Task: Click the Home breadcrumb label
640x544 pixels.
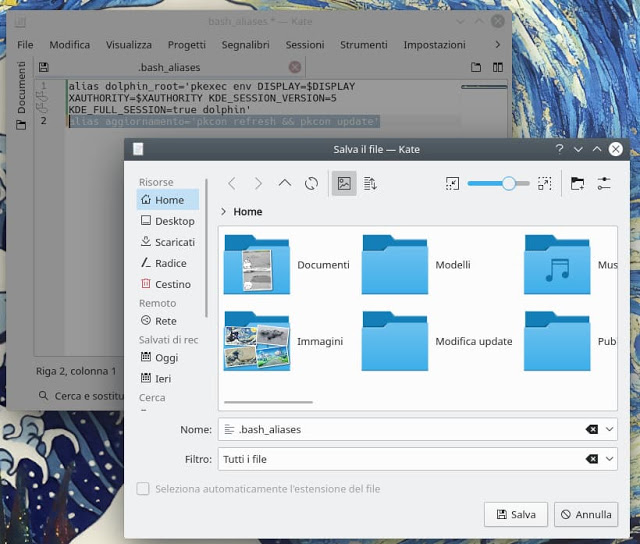Action: pos(248,211)
